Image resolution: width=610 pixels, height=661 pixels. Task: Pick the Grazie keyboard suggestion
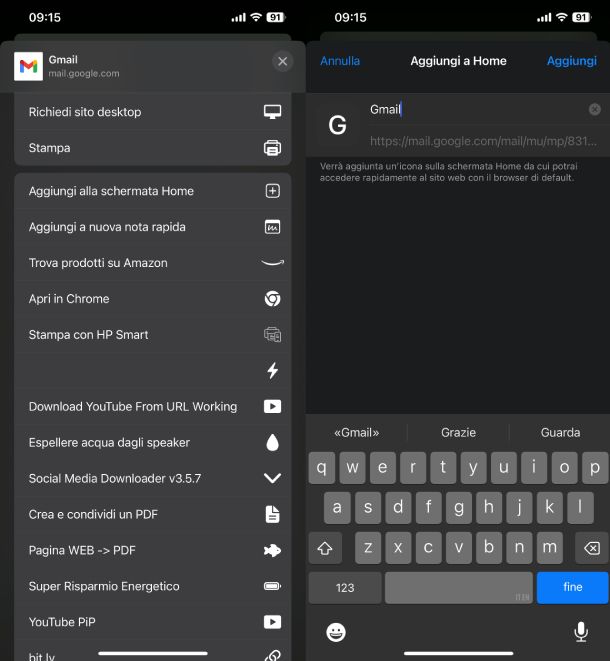[458, 433]
